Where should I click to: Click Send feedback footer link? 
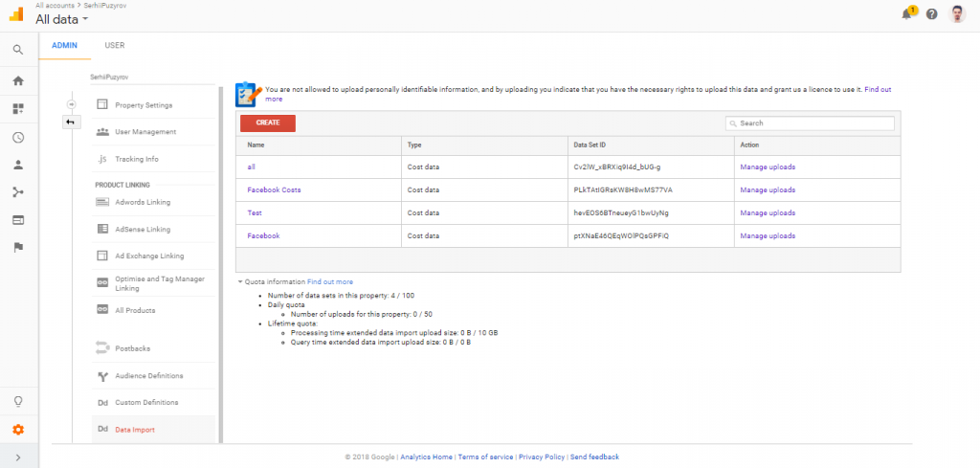click(x=595, y=457)
